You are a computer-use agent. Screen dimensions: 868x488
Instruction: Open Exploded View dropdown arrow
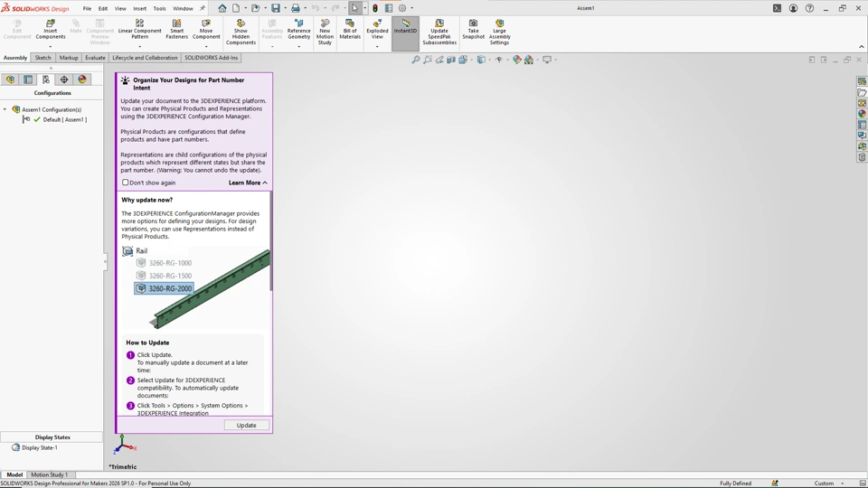coord(377,46)
